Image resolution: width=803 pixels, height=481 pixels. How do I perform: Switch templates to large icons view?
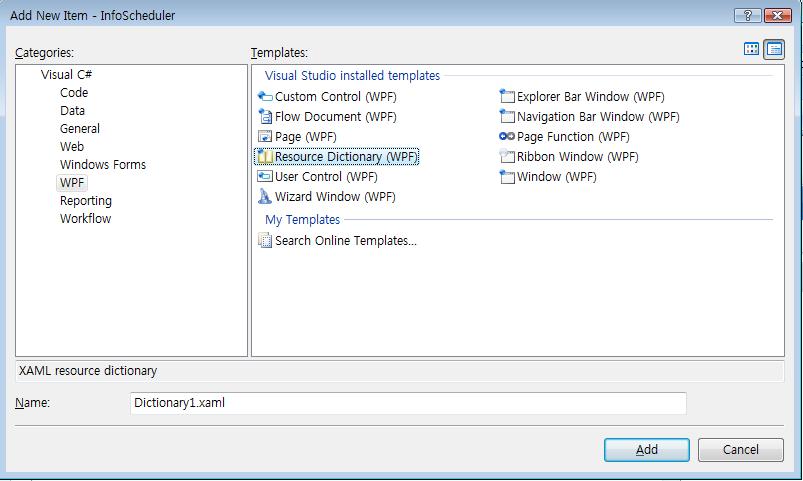pos(751,49)
